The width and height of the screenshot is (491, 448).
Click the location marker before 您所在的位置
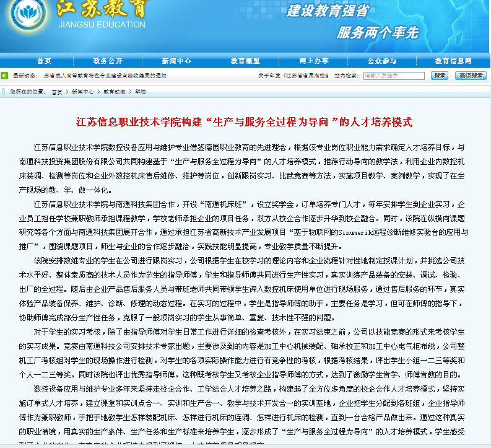coord(4,92)
